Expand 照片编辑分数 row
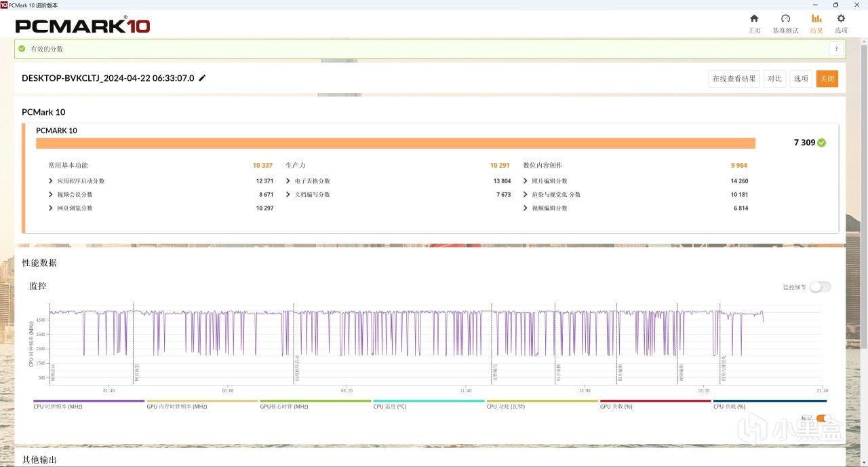This screenshot has height=467, width=868. coord(526,181)
